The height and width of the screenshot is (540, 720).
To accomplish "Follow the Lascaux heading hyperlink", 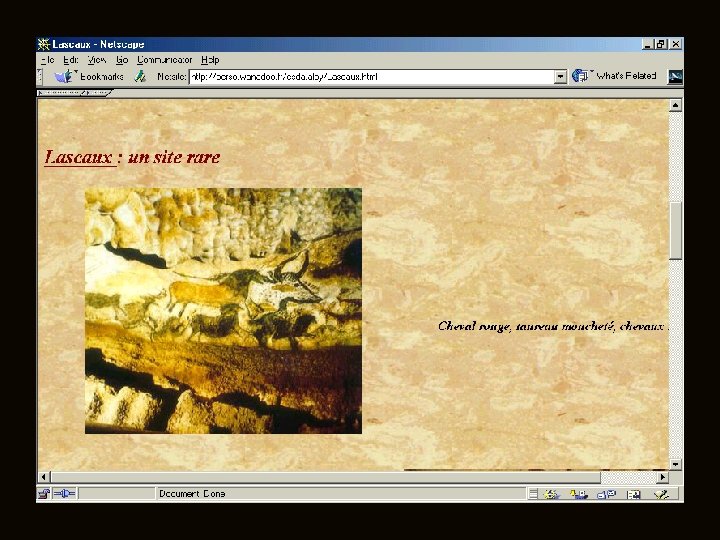I will [79, 158].
